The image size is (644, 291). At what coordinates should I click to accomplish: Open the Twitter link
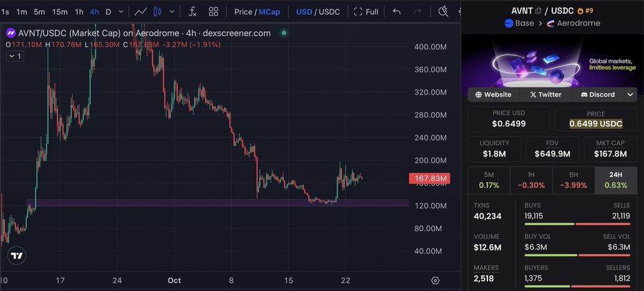click(545, 95)
